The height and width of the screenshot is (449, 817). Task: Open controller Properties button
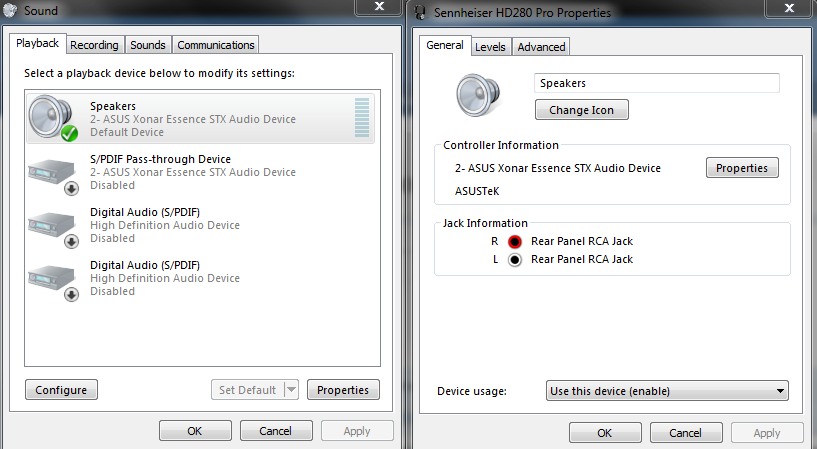[742, 168]
